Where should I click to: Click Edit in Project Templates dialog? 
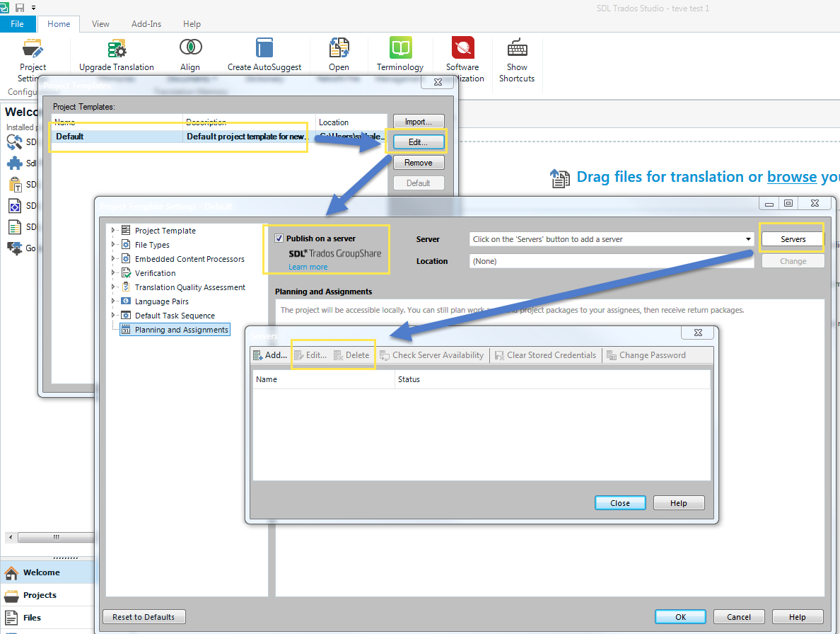click(419, 142)
